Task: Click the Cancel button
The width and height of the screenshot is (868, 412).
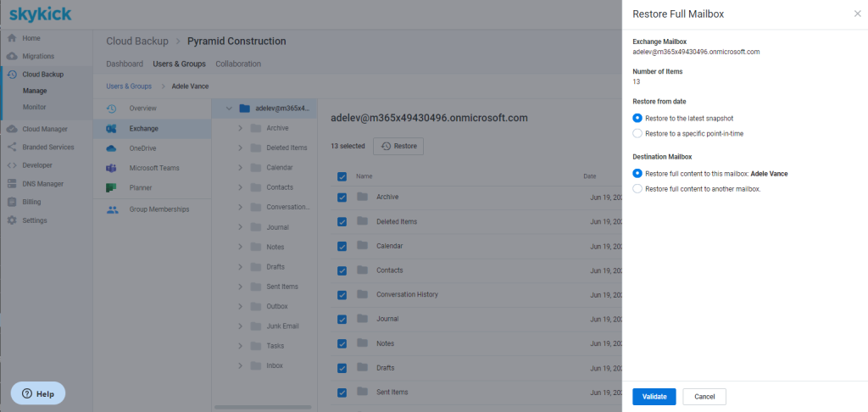Action: click(x=704, y=397)
